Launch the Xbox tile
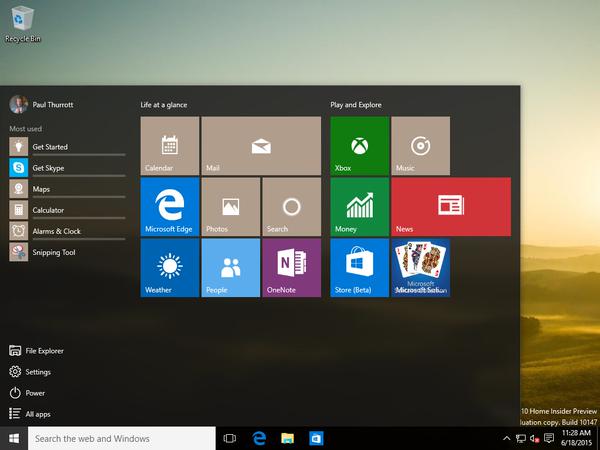 tap(359, 146)
